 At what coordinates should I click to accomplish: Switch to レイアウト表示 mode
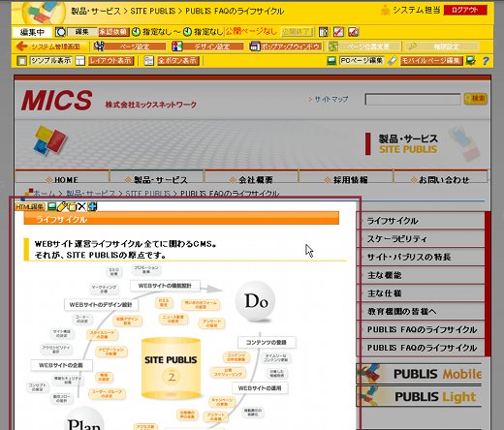110,60
